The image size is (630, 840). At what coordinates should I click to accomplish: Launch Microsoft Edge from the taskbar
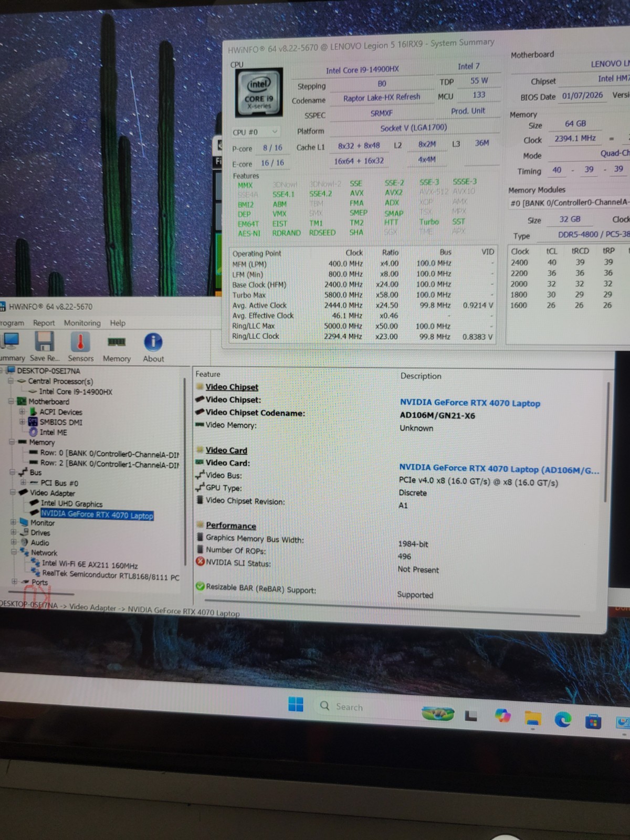pyautogui.click(x=563, y=720)
